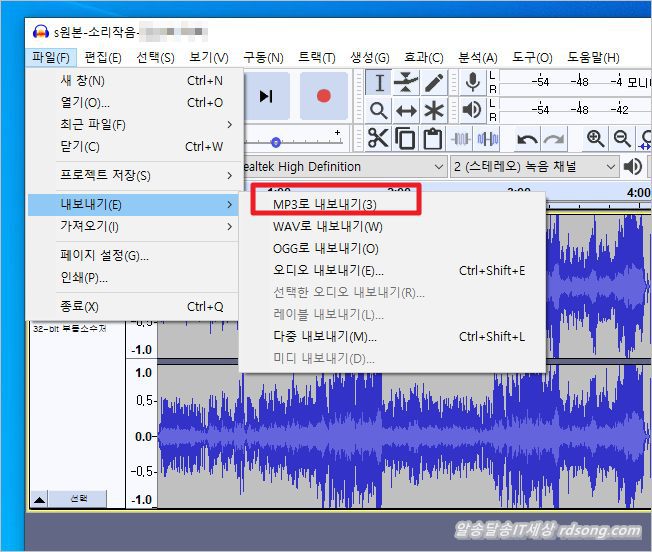Select MP3로 내보내기(3)

392,205
